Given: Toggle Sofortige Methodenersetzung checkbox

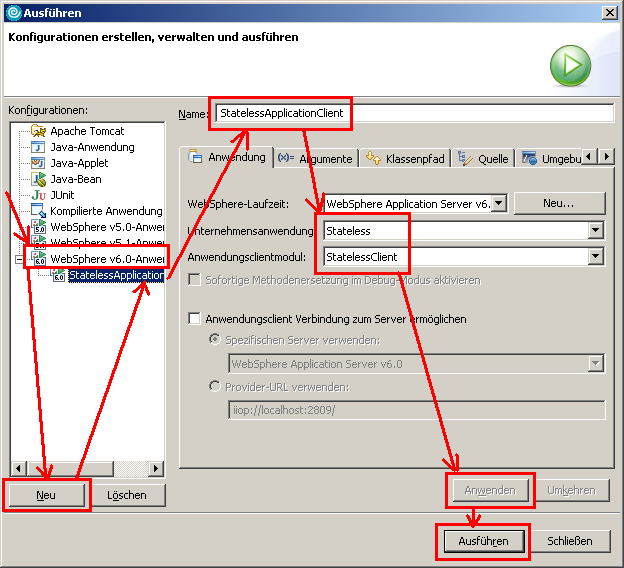Looking at the screenshot, I should click(194, 280).
